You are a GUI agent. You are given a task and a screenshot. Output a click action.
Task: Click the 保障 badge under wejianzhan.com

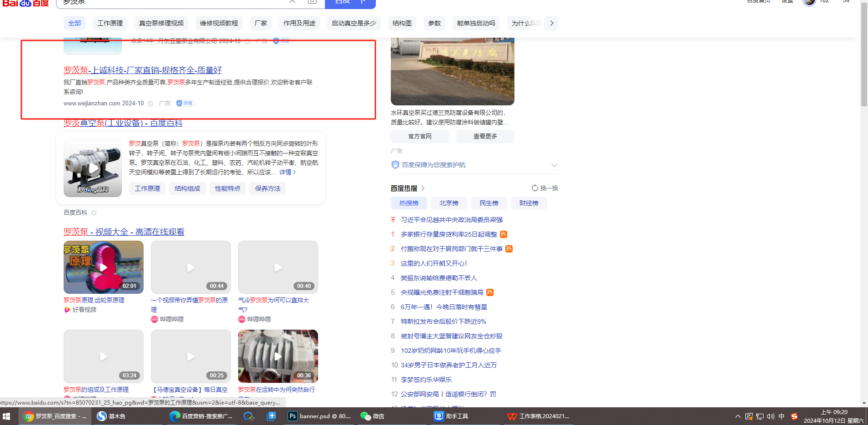[x=185, y=103]
